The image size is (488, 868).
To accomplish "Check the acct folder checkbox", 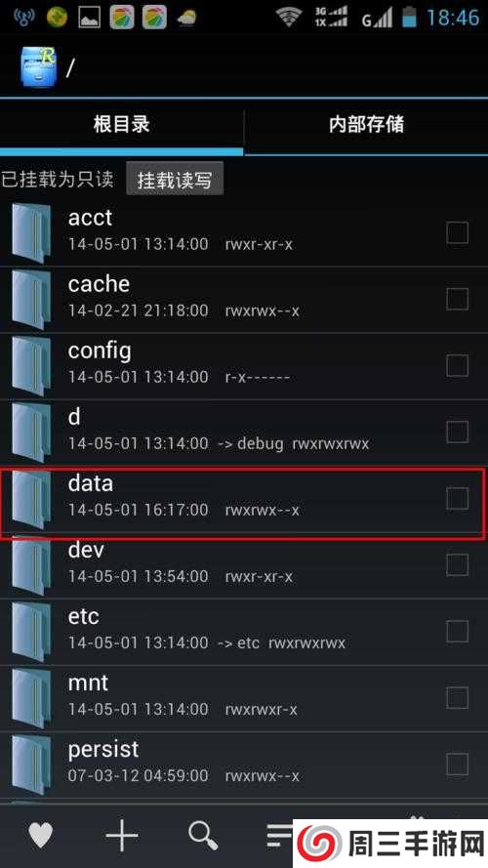I will pyautogui.click(x=457, y=232).
